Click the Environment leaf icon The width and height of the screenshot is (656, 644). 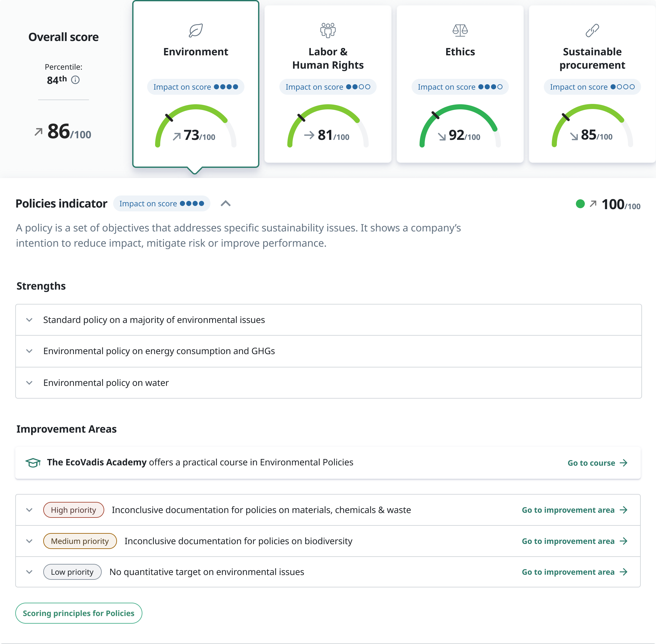(x=195, y=31)
